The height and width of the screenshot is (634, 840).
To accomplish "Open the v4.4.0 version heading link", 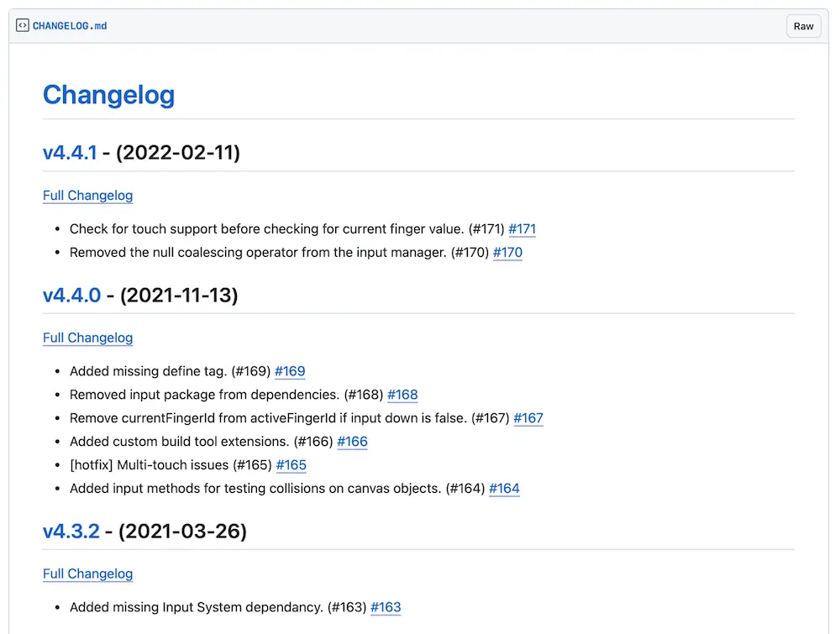I will 70,296.
